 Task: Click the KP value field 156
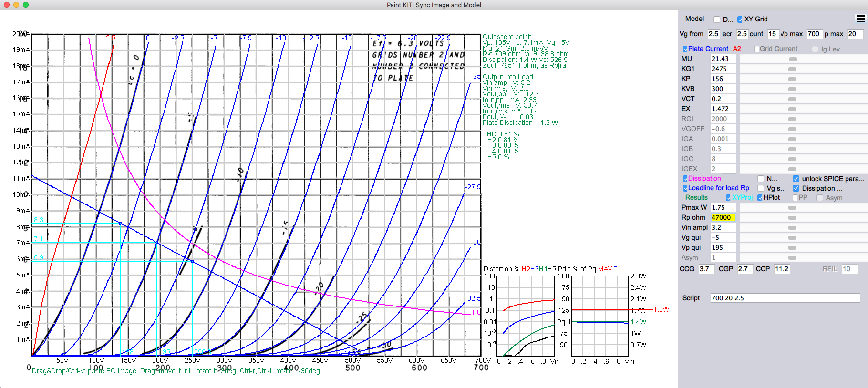723,79
